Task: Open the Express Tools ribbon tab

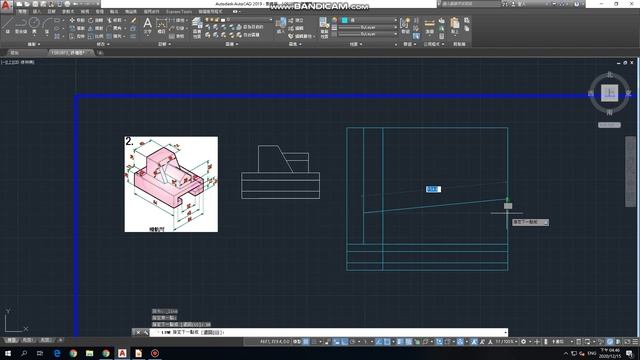Action: (x=179, y=12)
